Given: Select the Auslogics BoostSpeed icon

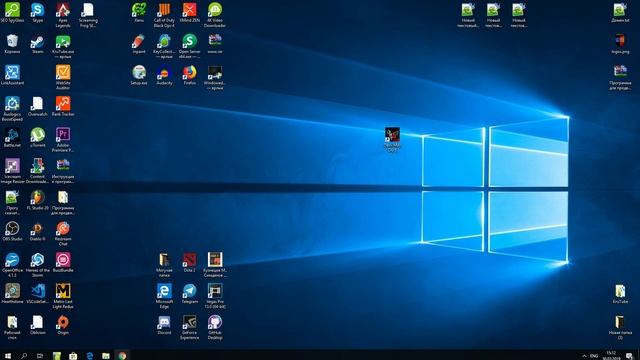Looking at the screenshot, I should tap(12, 109).
